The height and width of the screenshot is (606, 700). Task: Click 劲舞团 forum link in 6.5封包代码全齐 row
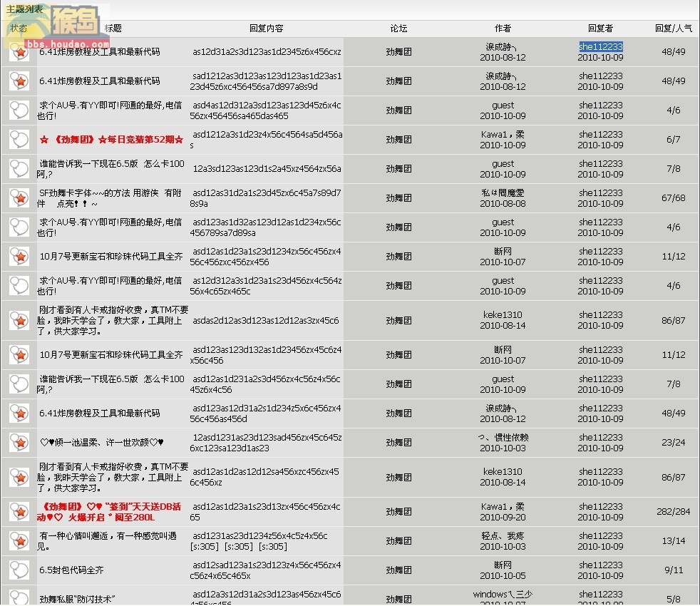[x=398, y=570]
